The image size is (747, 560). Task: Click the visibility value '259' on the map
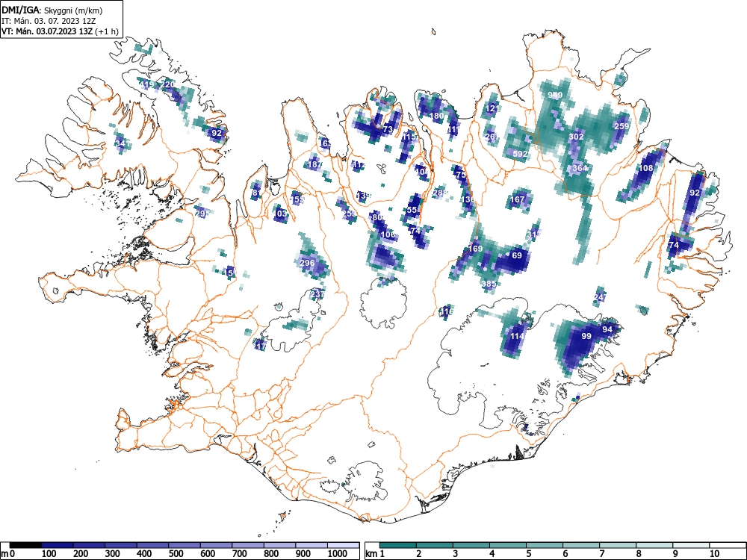click(622, 126)
